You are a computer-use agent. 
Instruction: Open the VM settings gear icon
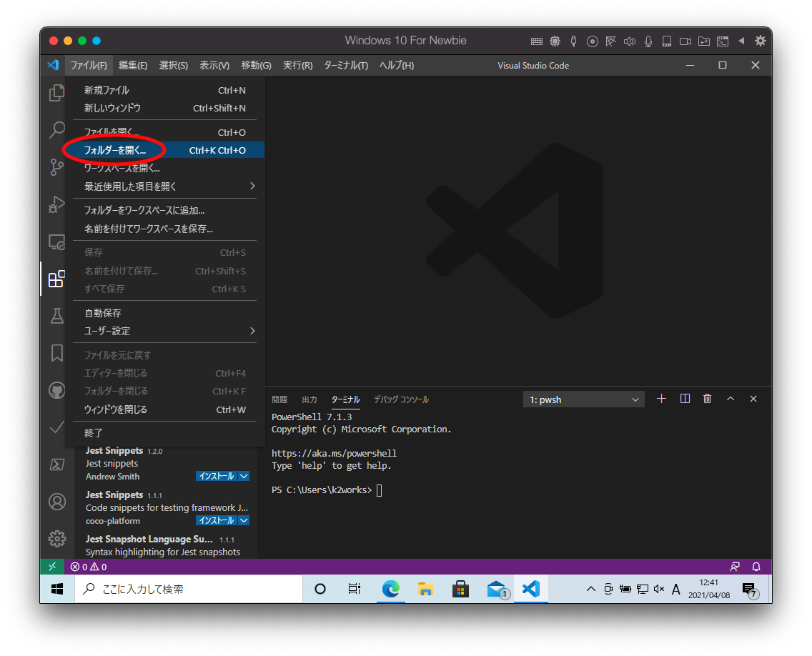coord(761,41)
